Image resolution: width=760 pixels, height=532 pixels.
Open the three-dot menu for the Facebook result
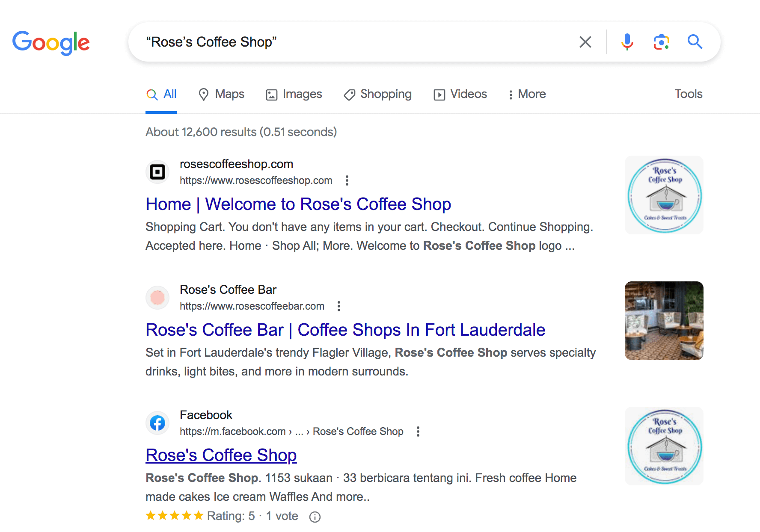418,432
